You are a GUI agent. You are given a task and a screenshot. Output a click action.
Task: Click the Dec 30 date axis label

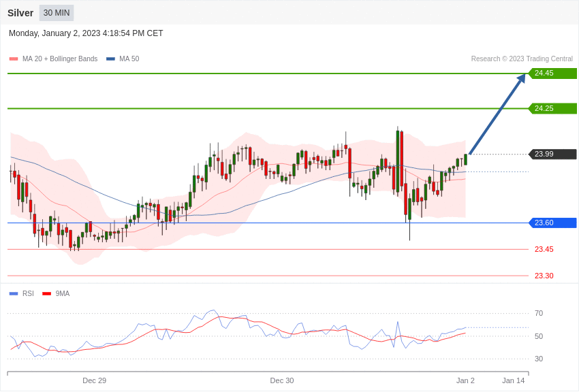click(282, 380)
